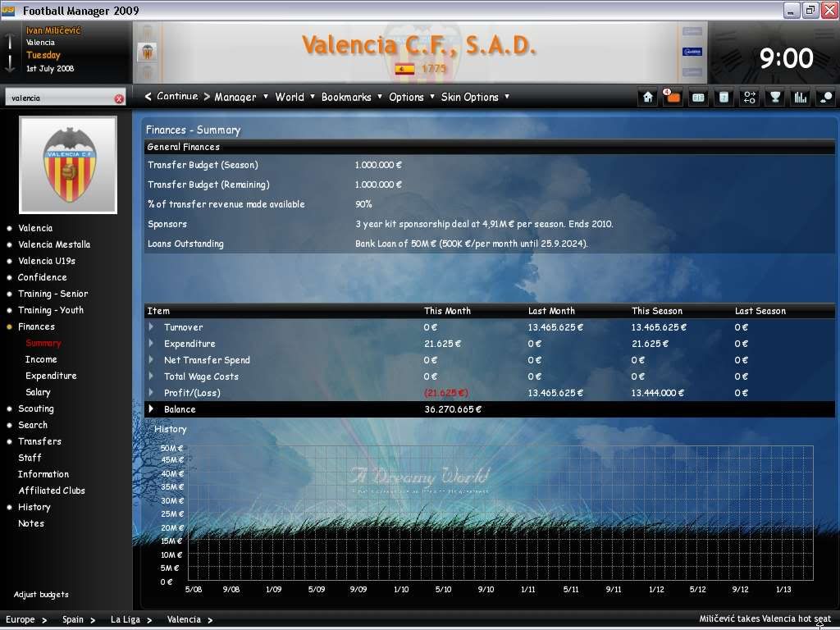Open the transfers arrows icon in toolbar
This screenshot has height=630, width=840.
[x=749, y=97]
